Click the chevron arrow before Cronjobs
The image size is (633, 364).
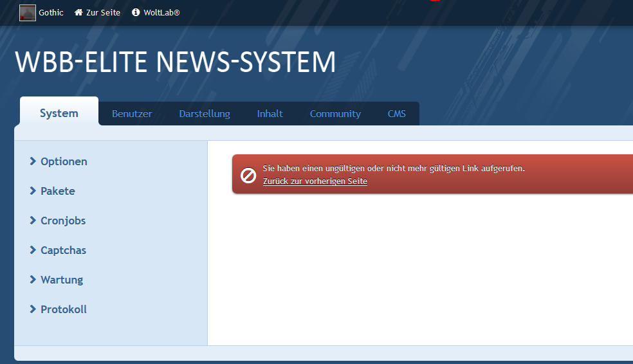click(33, 221)
